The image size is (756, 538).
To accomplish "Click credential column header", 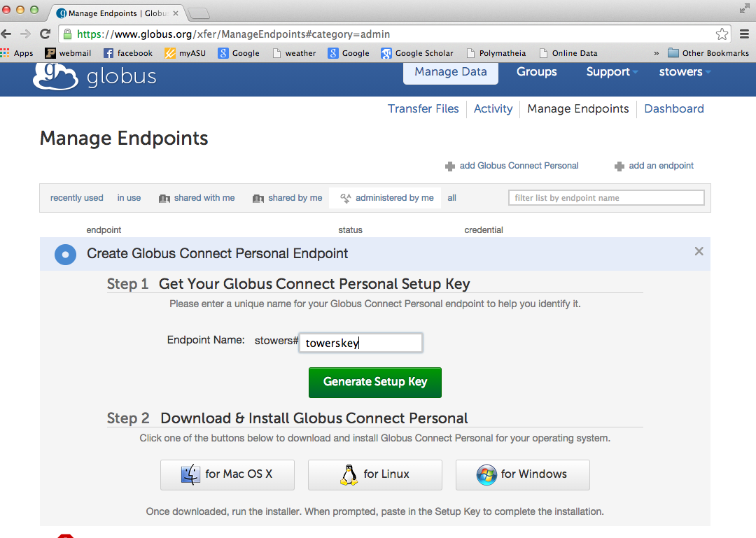I will 484,230.
